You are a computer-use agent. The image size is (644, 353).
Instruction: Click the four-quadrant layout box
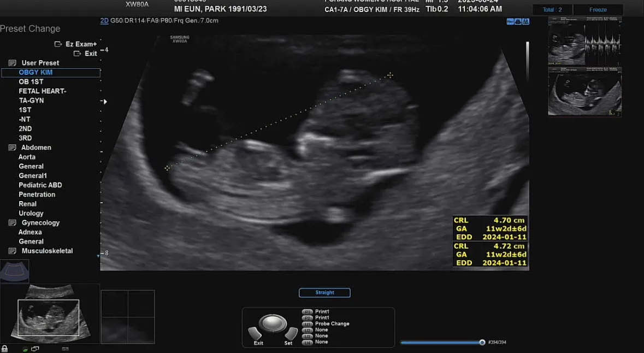(128, 316)
